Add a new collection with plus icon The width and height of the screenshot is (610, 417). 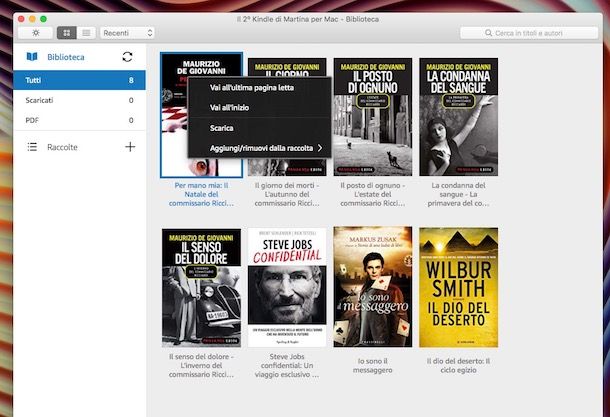click(130, 147)
